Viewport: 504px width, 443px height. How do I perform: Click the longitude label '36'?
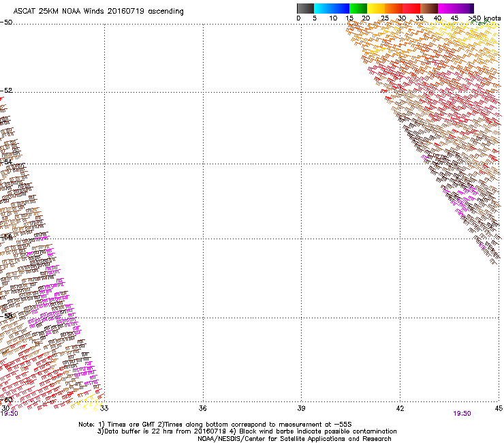tap(202, 408)
